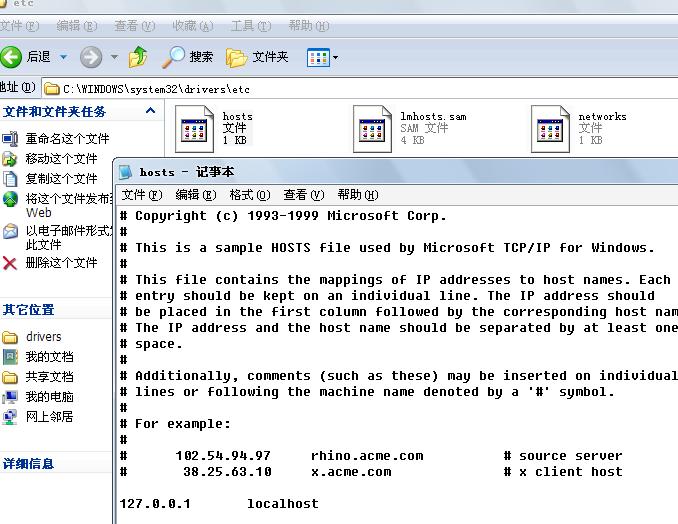Screen dimensions: 678x524
Task: Click the move file icon
Action: coord(10,159)
